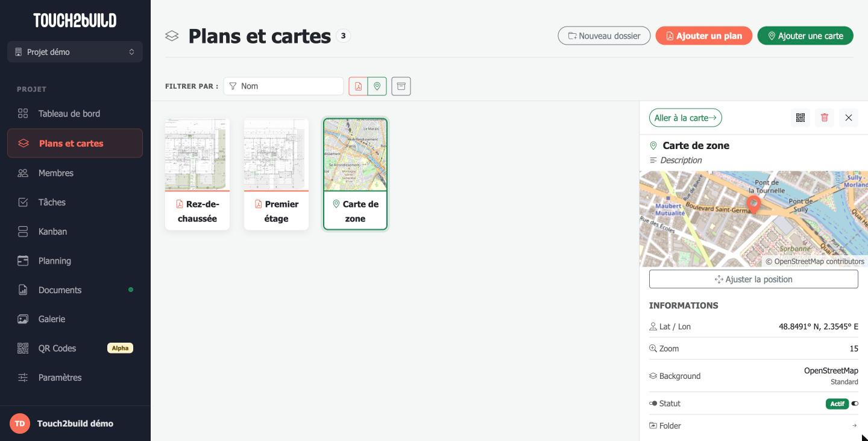The height and width of the screenshot is (441, 868).
Task: Toggle the map location filter icon
Action: pyautogui.click(x=377, y=86)
